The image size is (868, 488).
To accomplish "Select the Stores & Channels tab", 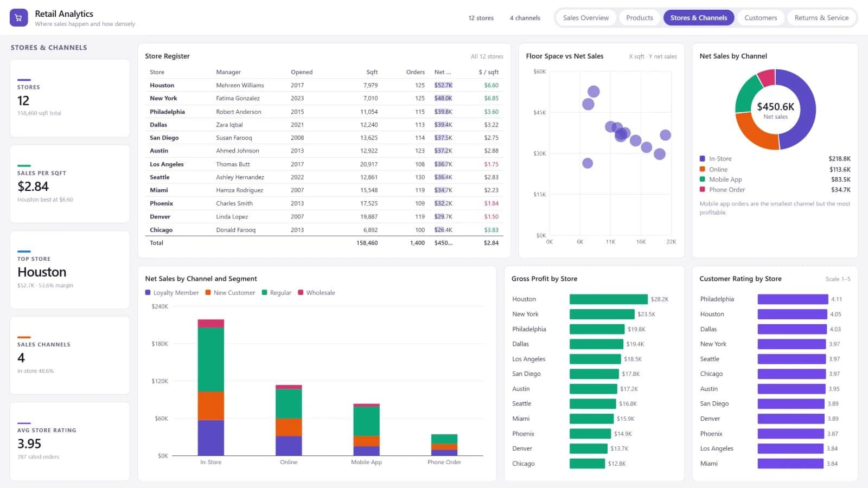I will click(x=699, y=18).
